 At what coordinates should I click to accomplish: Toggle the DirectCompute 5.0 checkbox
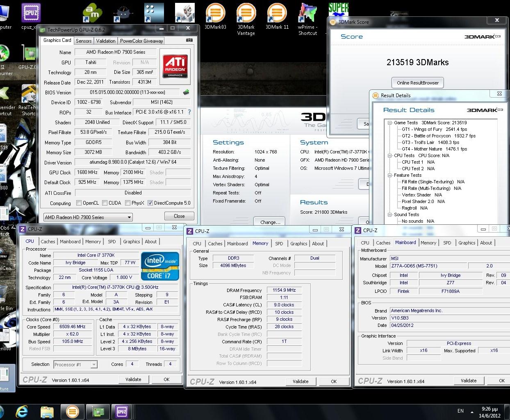[x=150, y=203]
